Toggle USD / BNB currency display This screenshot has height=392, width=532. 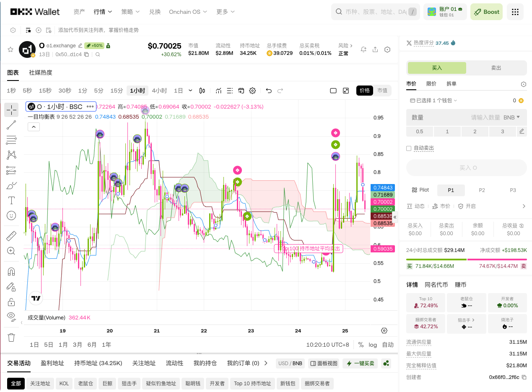click(x=290, y=363)
